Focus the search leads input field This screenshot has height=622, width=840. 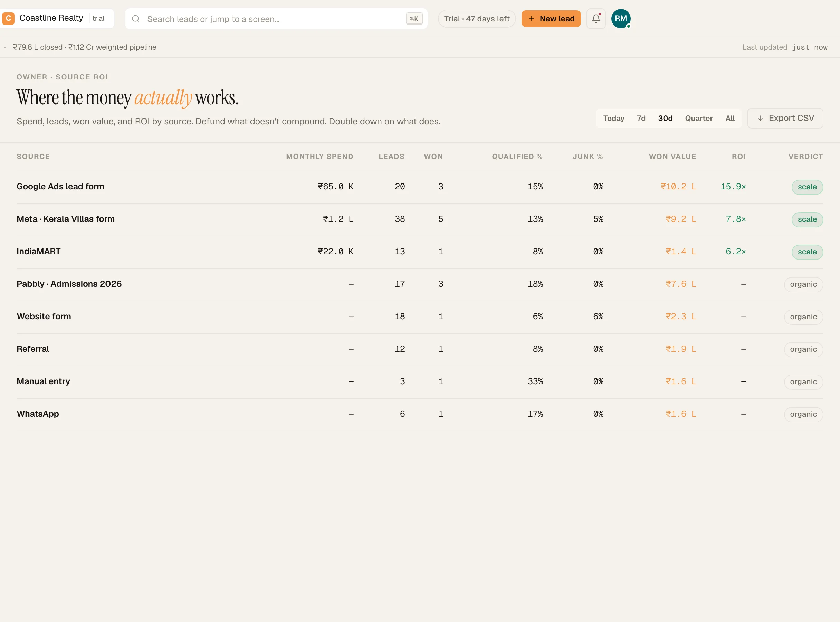276,19
